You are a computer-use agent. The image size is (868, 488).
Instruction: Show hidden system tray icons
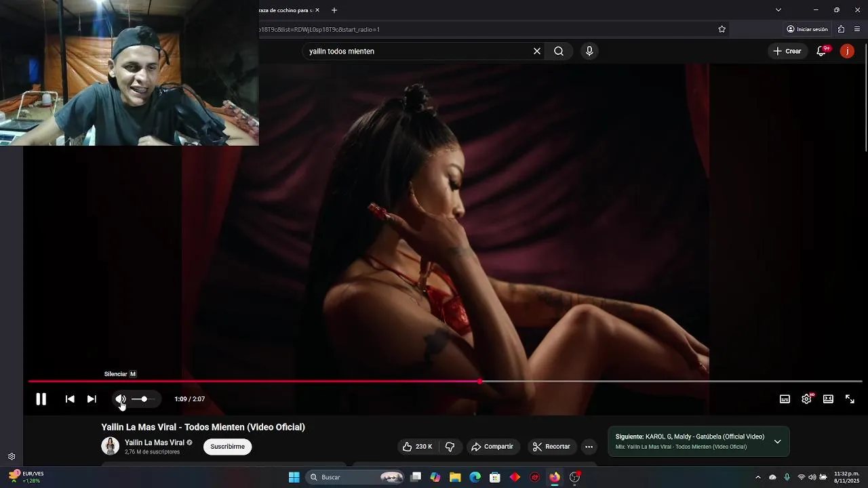pos(757,477)
